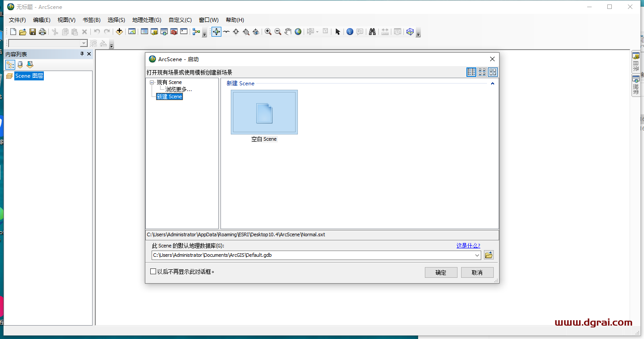Click the 3D cube icon in toolbar
The width and height of the screenshot is (644, 339).
410,32
